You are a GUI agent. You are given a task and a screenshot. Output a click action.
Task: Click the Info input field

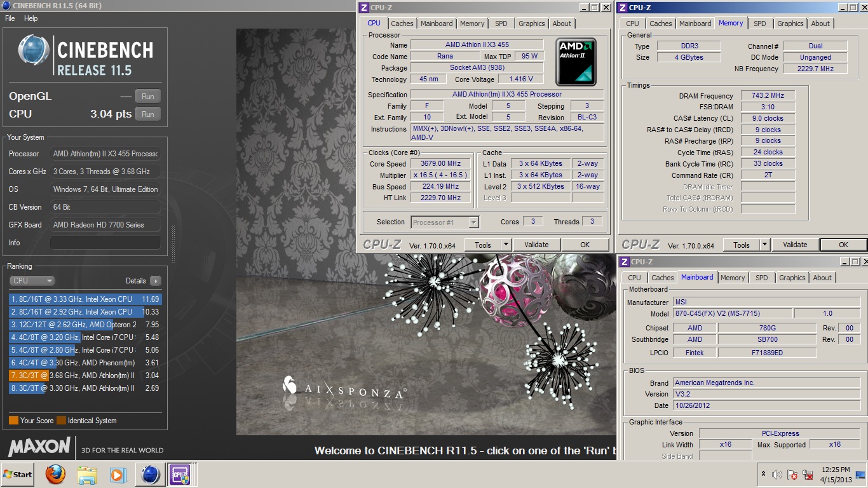click(x=105, y=243)
